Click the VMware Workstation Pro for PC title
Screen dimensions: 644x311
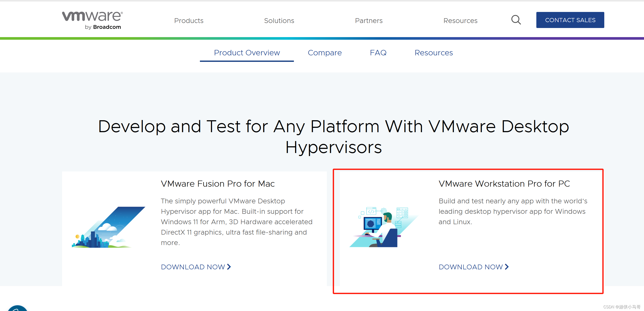(504, 184)
